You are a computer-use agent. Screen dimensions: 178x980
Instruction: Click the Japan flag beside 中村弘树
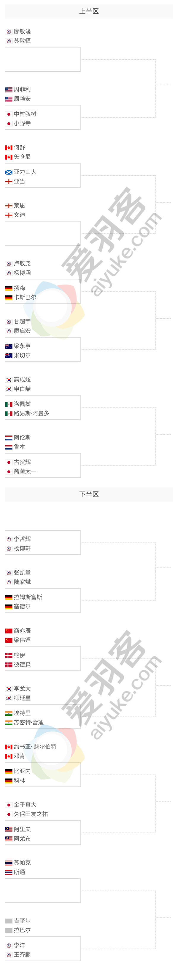pyautogui.click(x=9, y=114)
